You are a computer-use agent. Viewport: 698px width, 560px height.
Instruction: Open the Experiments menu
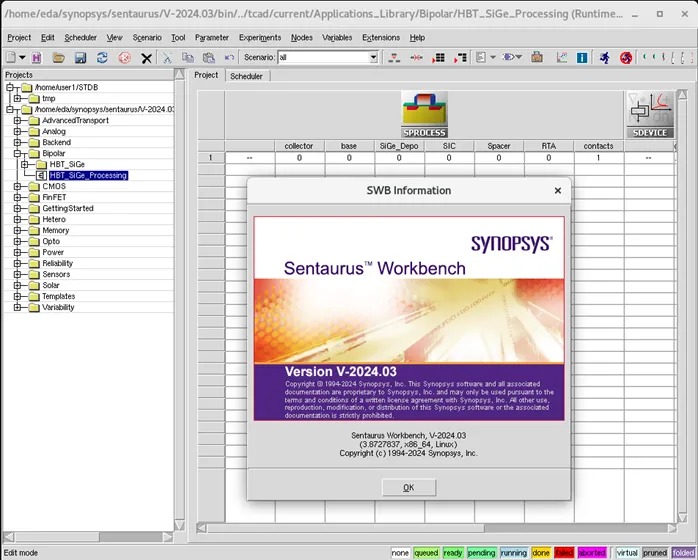click(260, 38)
